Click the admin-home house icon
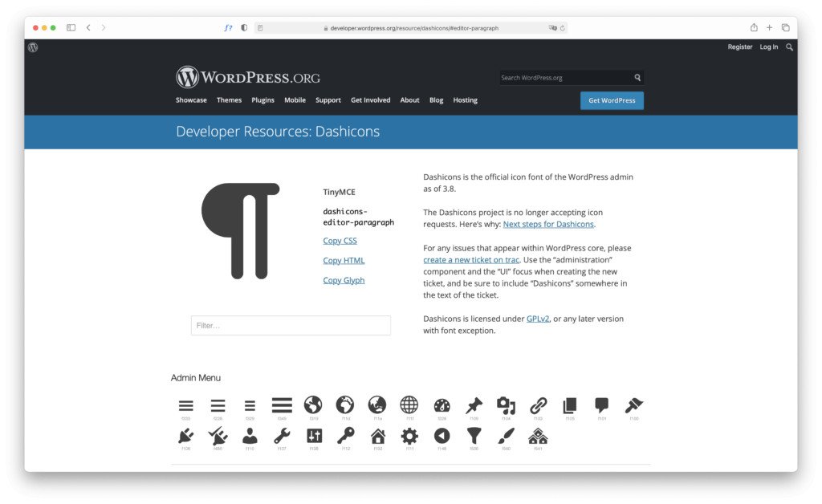822x504 pixels. click(377, 436)
